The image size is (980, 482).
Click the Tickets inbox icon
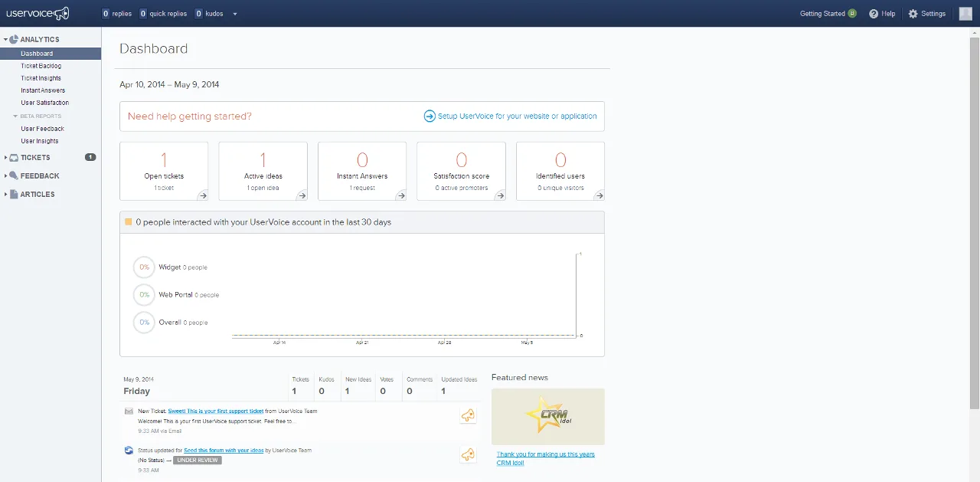point(14,158)
